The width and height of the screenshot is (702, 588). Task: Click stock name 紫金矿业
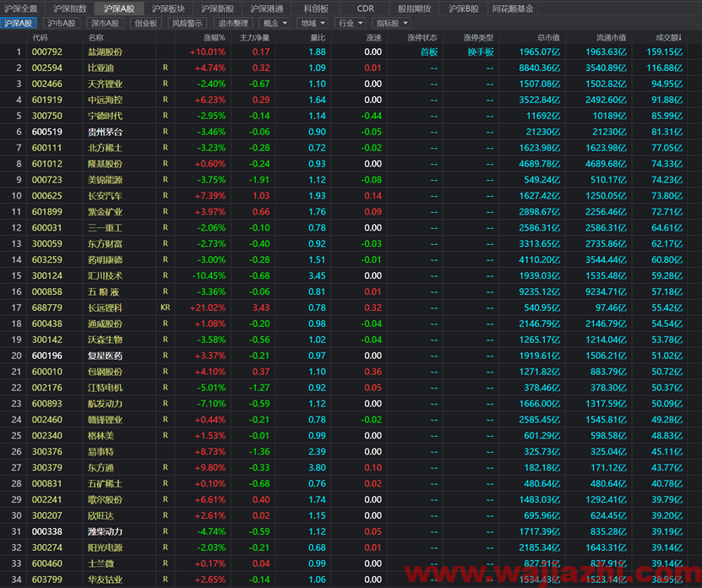click(106, 212)
